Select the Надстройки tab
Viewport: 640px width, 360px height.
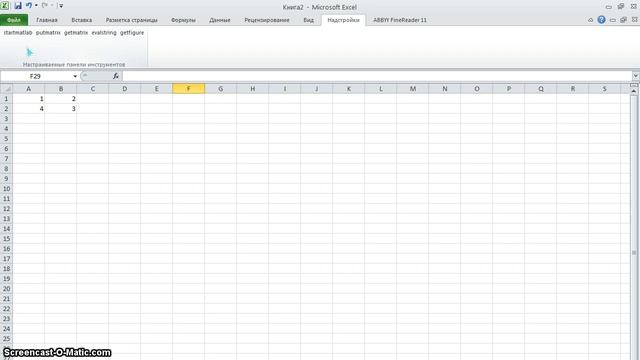coord(343,20)
